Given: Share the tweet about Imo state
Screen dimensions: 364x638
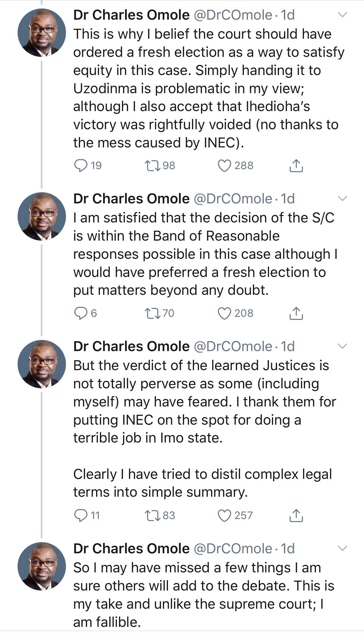Looking at the screenshot, I should coord(296,515).
